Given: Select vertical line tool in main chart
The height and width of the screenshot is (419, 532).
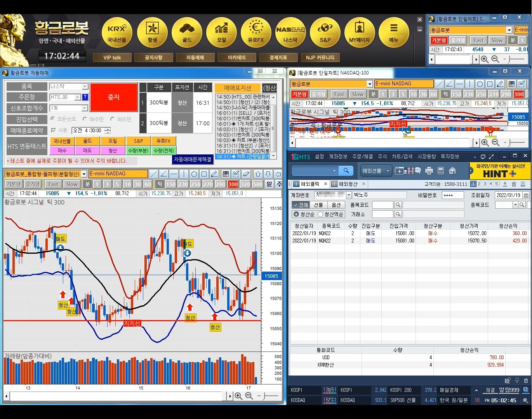Looking at the screenshot, I should (184, 174).
